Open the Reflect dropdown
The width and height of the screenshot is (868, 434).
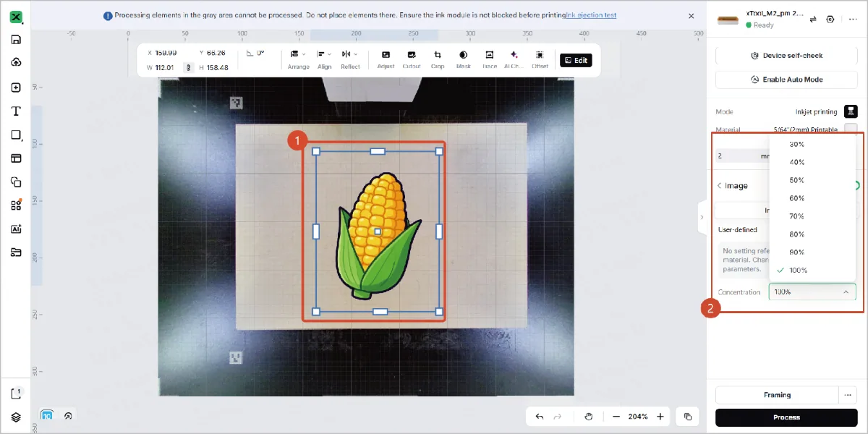(x=350, y=59)
